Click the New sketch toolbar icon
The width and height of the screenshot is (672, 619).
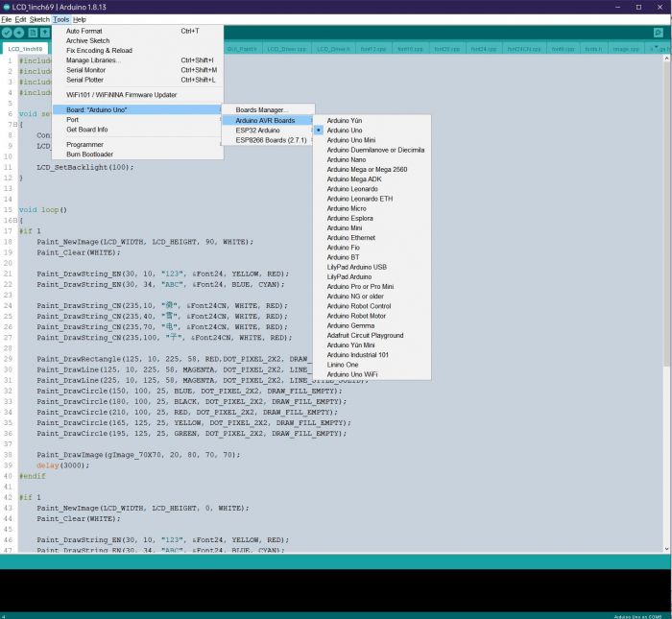click(33, 33)
